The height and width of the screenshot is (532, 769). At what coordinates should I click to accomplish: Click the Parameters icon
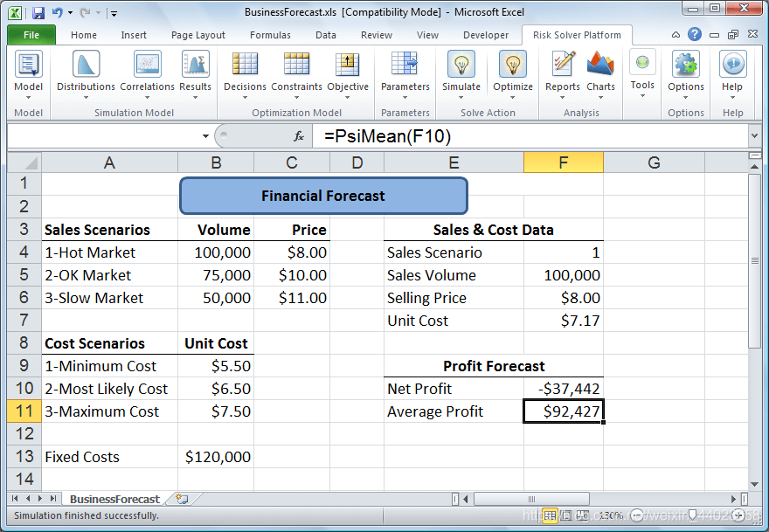[405, 64]
